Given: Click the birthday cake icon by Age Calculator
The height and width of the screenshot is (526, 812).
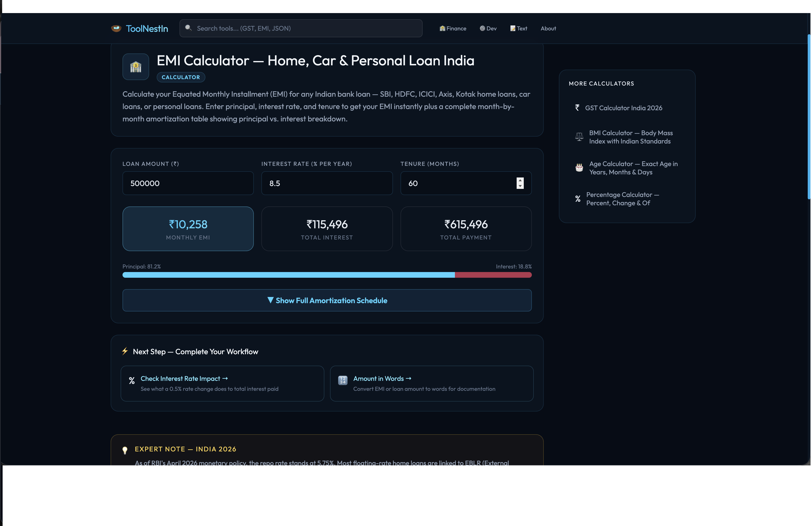Looking at the screenshot, I should 579,168.
